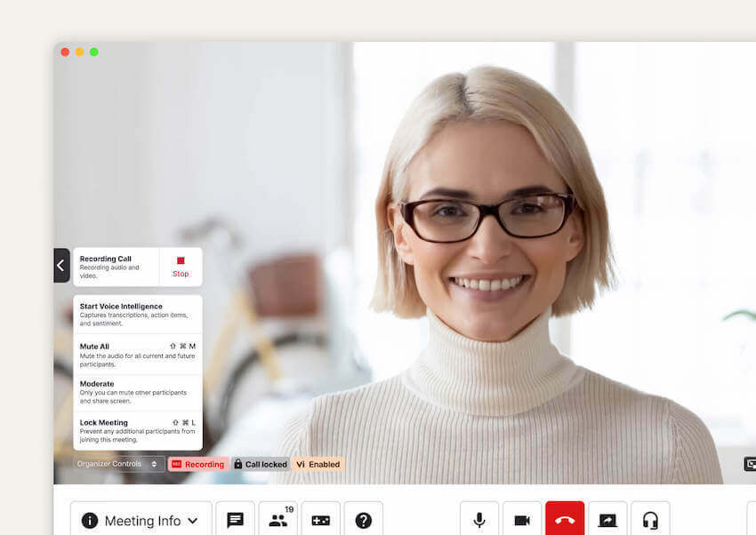Open the dialpad icon in bottom toolbar
This screenshot has height=535, width=756.
[320, 521]
